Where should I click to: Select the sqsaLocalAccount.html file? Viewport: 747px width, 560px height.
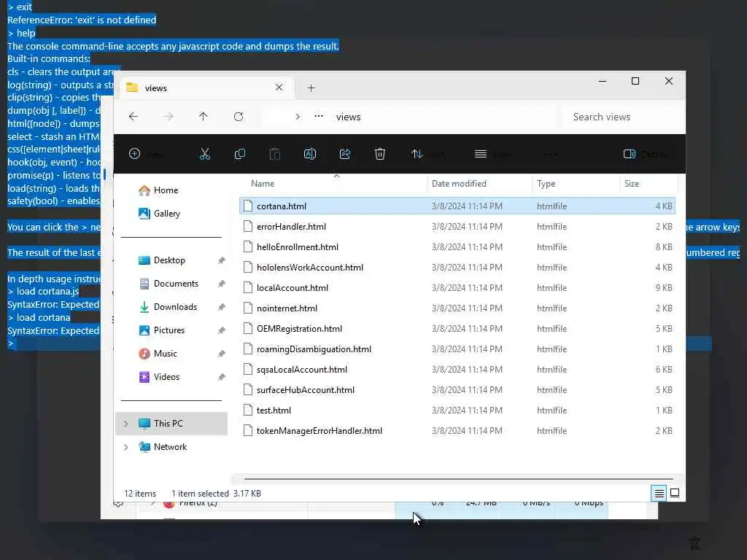(457, 370)
